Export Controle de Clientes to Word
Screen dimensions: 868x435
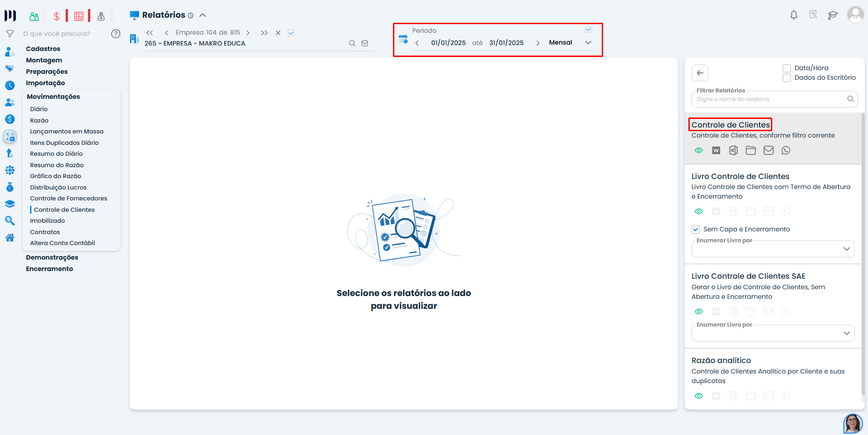coord(716,150)
